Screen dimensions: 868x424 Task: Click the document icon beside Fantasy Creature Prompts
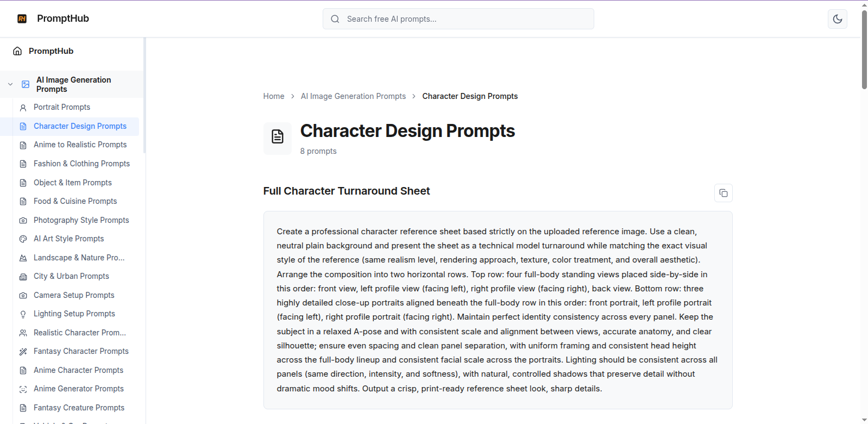pos(23,408)
